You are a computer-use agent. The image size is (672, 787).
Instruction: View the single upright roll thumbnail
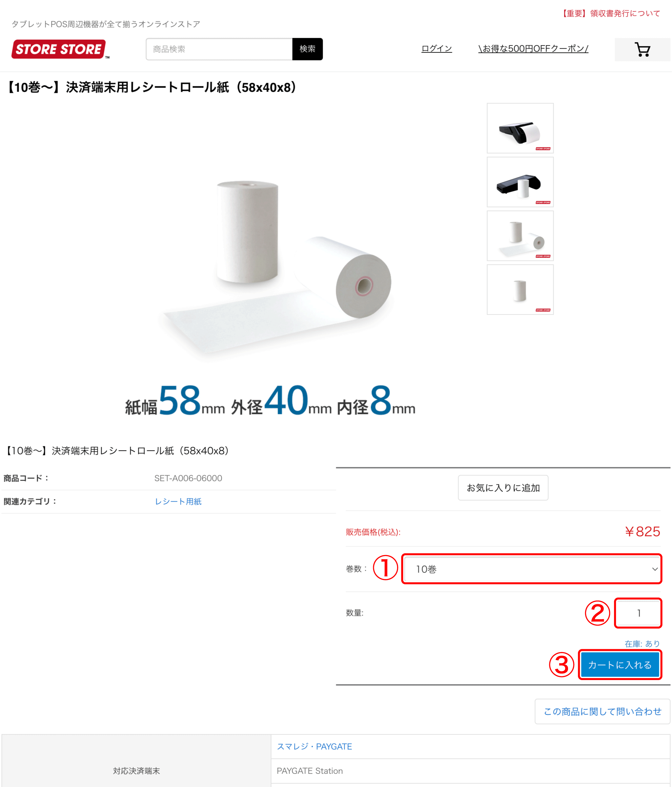tap(520, 290)
